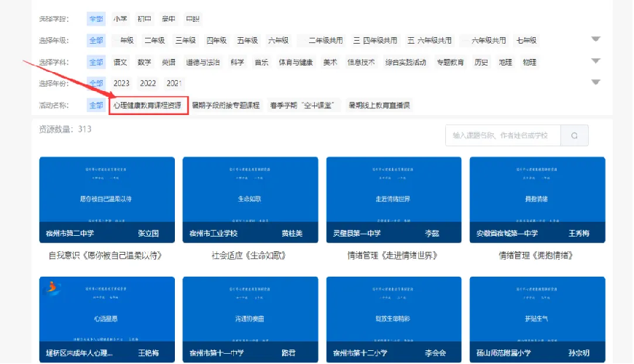634x364 pixels.
Task: Select 小学 school stage filter
Action: [120, 19]
